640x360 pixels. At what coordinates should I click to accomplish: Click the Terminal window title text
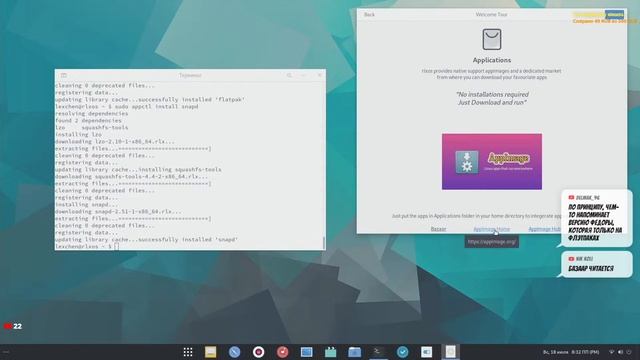[x=190, y=76]
